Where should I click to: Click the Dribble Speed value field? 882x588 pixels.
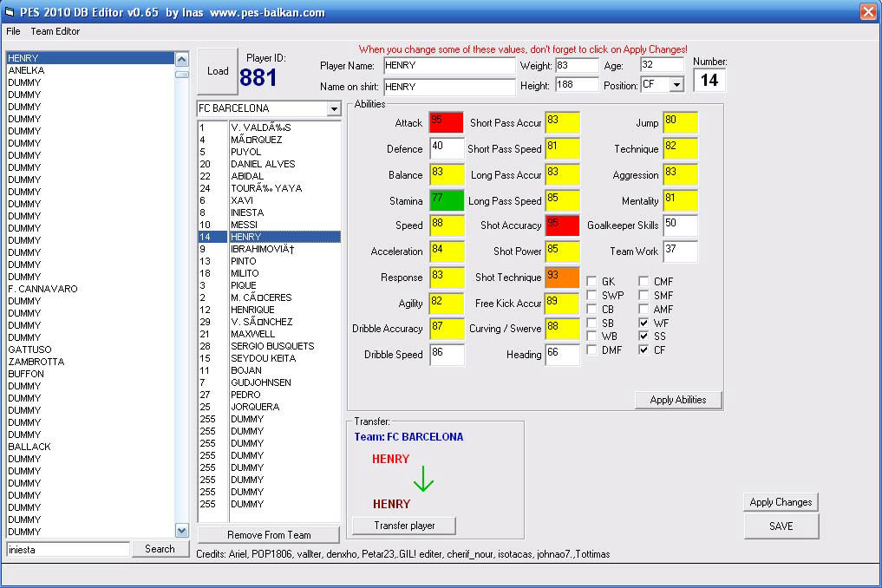point(447,355)
